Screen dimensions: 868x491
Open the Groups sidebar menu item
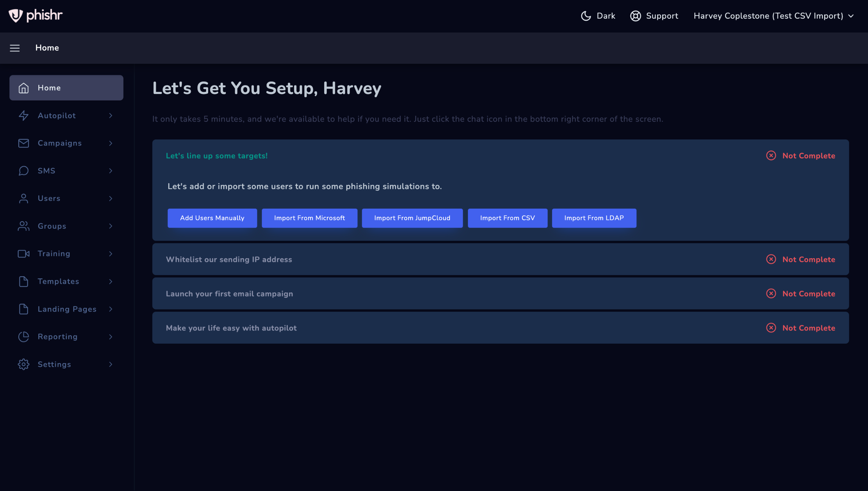(52, 226)
